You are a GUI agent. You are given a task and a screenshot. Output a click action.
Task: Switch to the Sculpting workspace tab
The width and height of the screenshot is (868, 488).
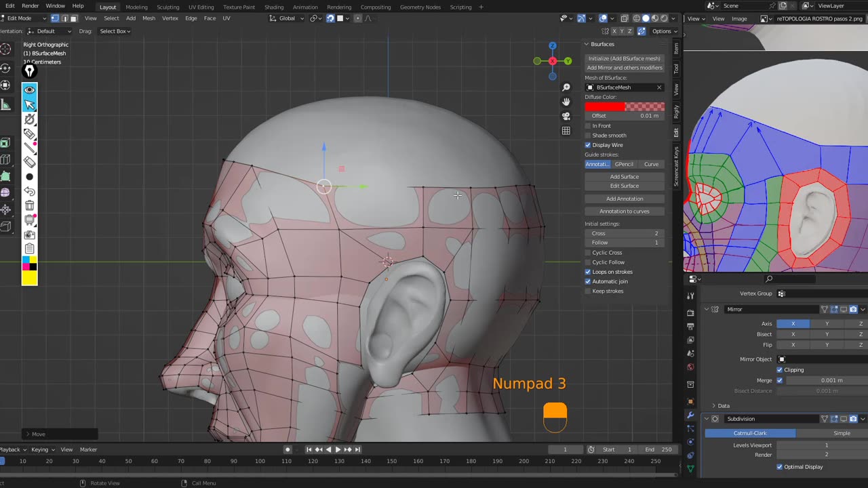coord(167,7)
